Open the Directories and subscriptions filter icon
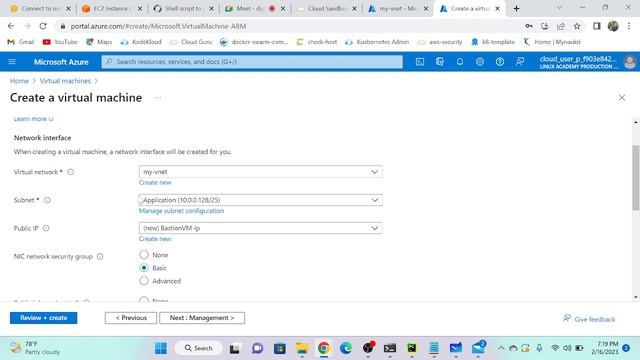 point(440,62)
